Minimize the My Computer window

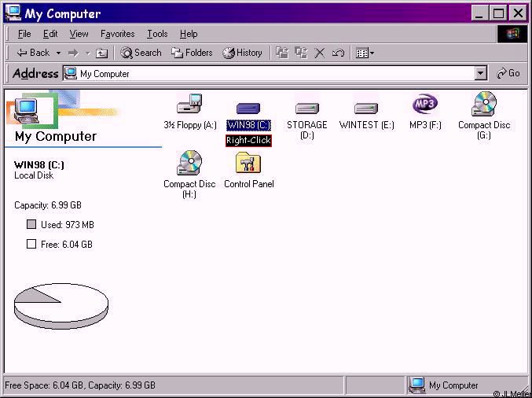point(479,13)
